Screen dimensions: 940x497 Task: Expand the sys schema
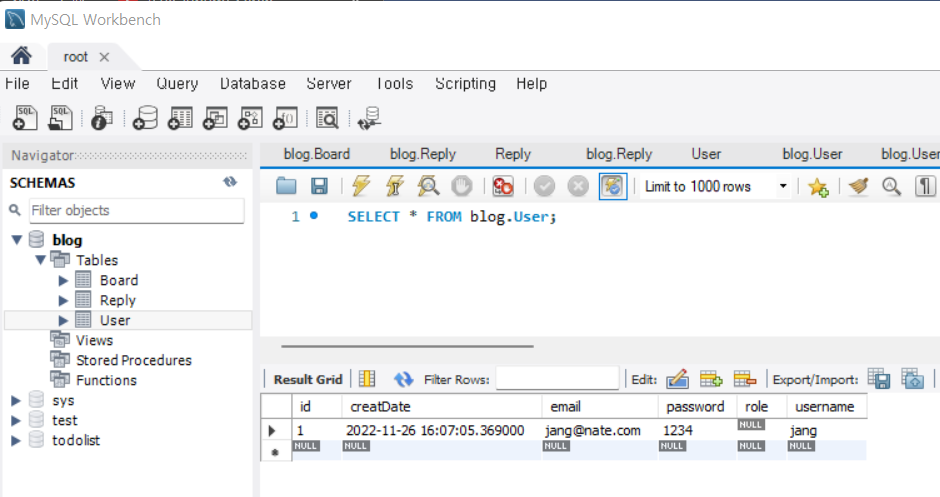16,400
